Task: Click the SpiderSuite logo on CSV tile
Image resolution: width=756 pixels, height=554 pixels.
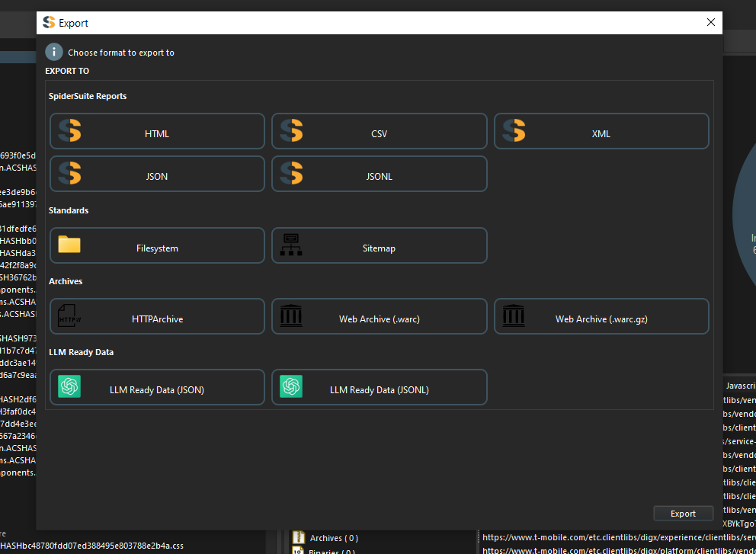Action: pos(291,130)
